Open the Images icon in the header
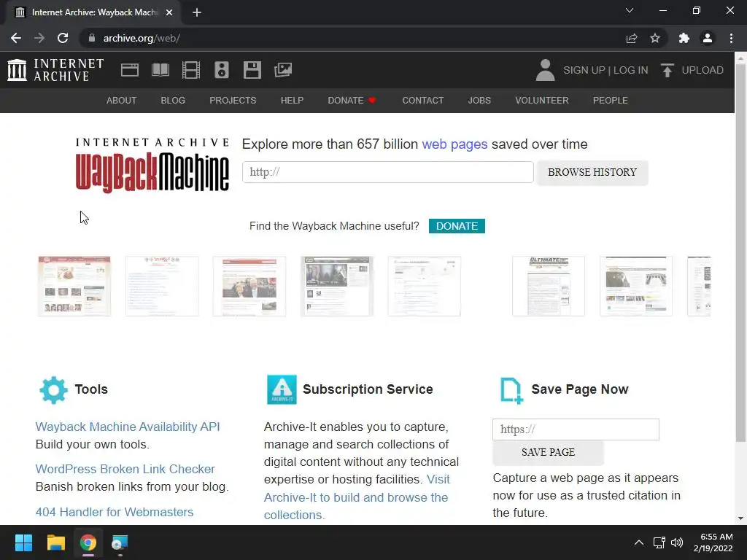Viewport: 747px width, 560px height. click(x=283, y=70)
